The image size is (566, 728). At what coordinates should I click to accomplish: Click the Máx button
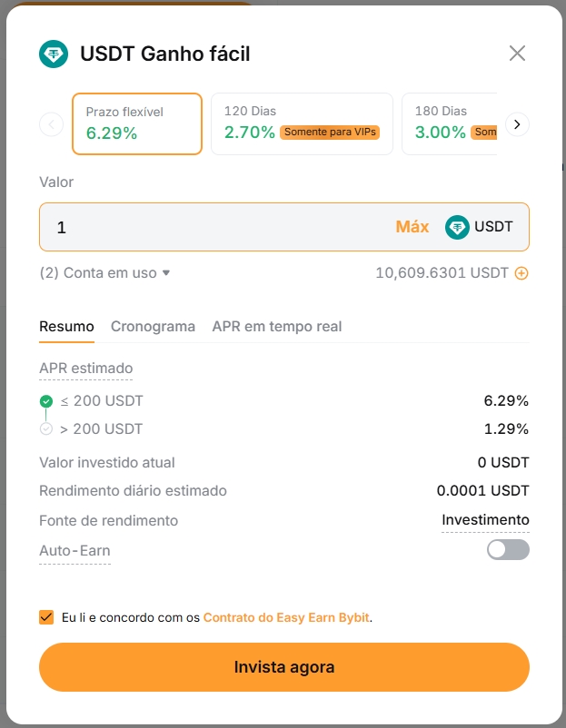(x=412, y=227)
